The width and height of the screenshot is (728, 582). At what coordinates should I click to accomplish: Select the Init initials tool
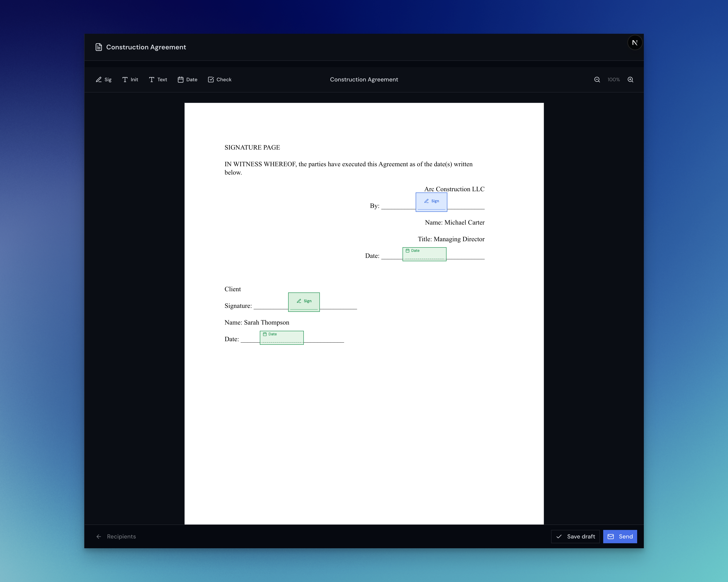pyautogui.click(x=130, y=79)
